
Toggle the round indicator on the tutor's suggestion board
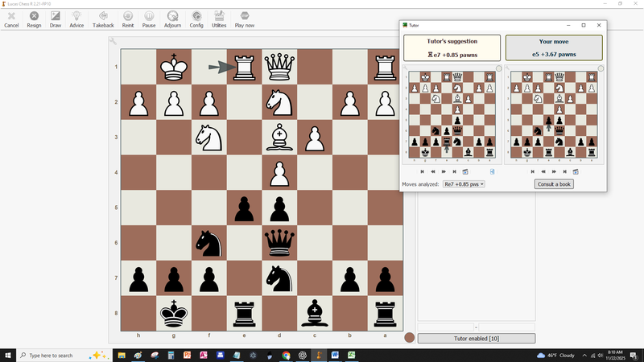click(x=499, y=68)
